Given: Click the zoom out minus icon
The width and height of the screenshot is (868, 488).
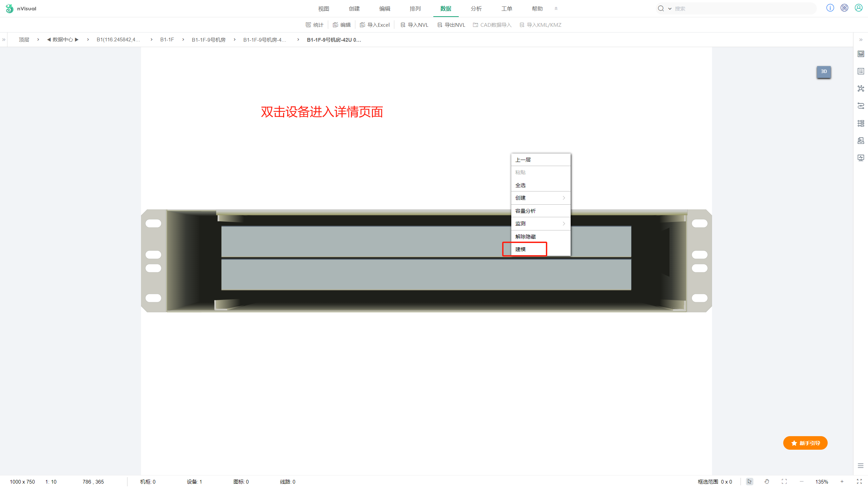Looking at the screenshot, I should 802,482.
